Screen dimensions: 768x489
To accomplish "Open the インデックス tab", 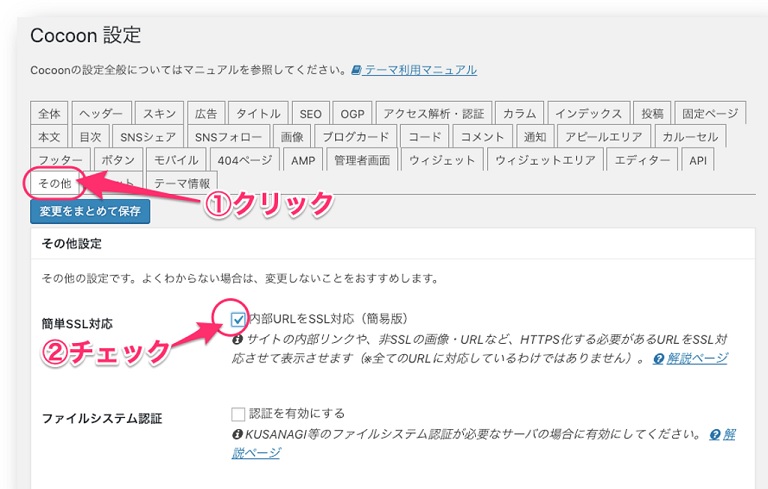I will [588, 114].
